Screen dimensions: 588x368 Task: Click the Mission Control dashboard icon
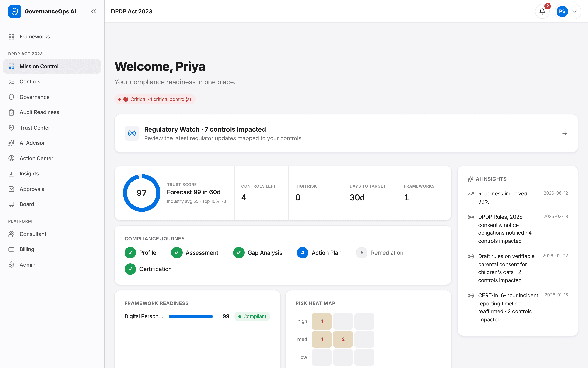11,66
